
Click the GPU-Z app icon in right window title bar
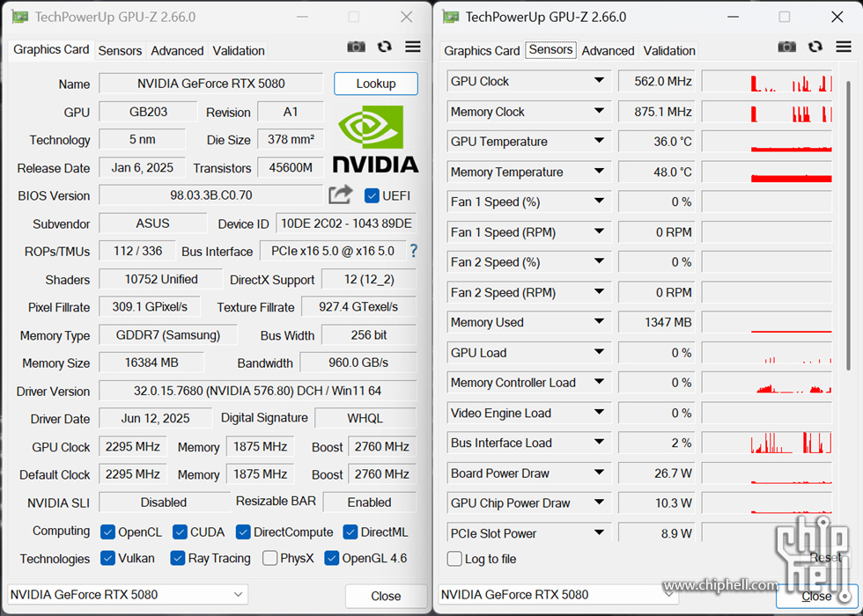click(x=451, y=17)
